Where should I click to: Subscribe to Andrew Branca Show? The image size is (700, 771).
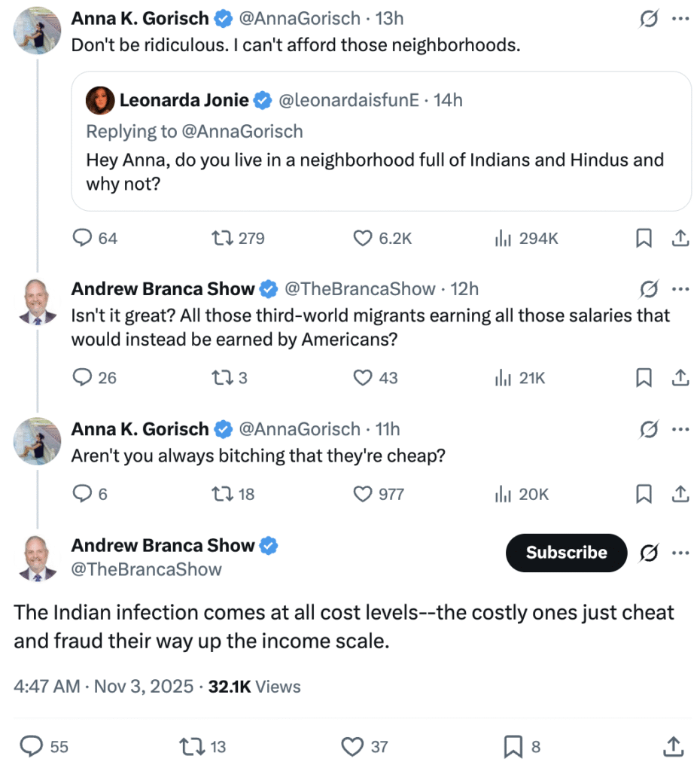(566, 553)
